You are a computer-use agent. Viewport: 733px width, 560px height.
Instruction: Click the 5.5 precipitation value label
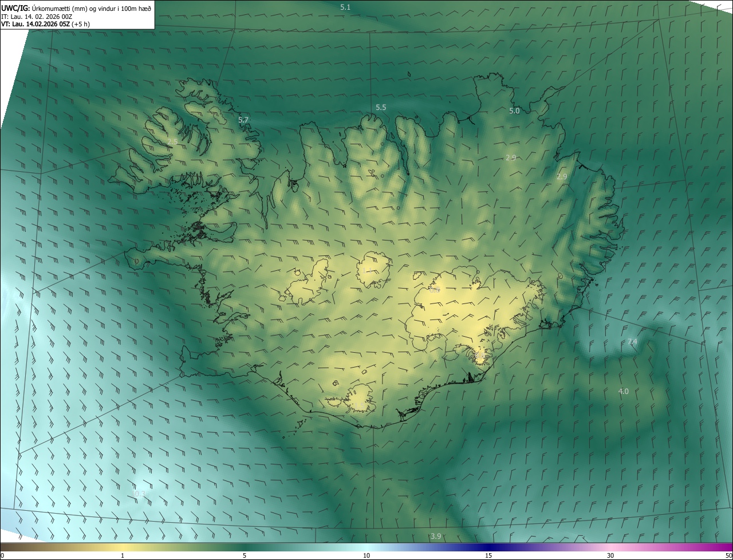[x=381, y=108]
